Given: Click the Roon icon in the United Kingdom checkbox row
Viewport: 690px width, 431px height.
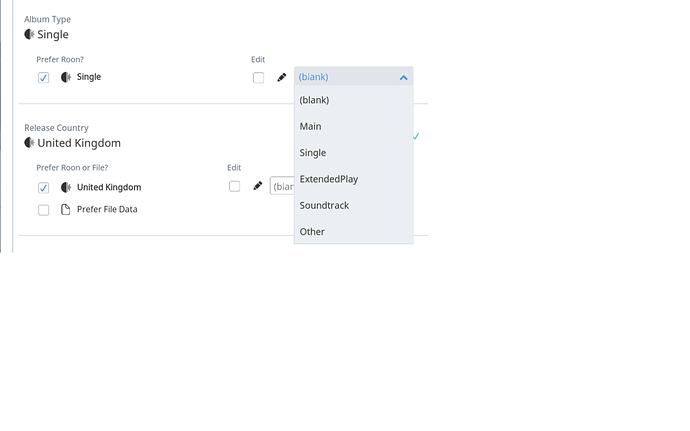Looking at the screenshot, I should (x=66, y=188).
